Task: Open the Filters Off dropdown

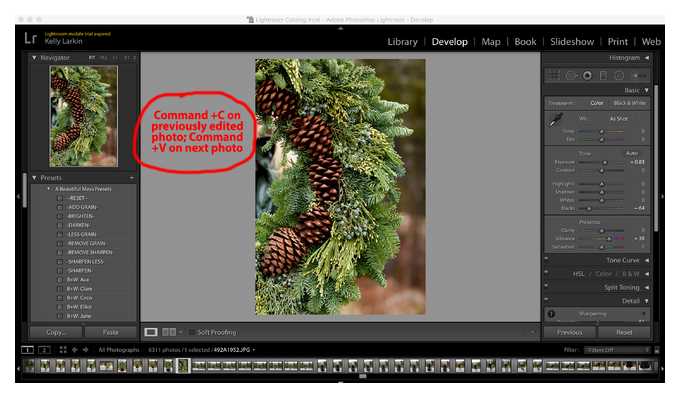Action: click(x=618, y=349)
